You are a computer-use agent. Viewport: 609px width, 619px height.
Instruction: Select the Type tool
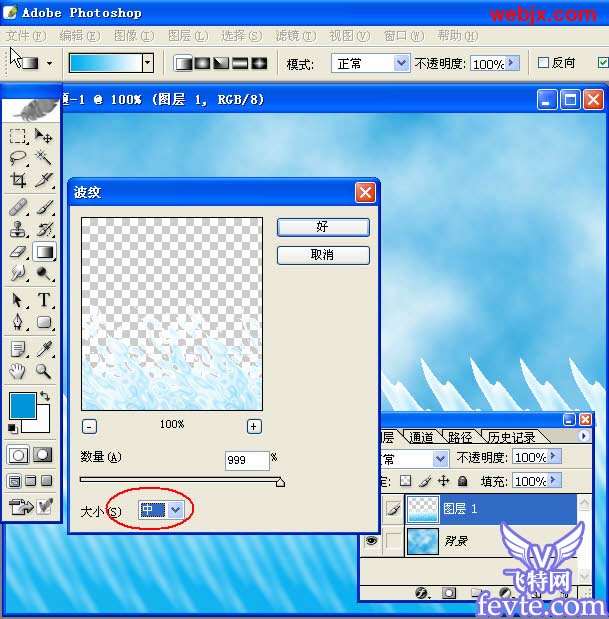(x=44, y=300)
